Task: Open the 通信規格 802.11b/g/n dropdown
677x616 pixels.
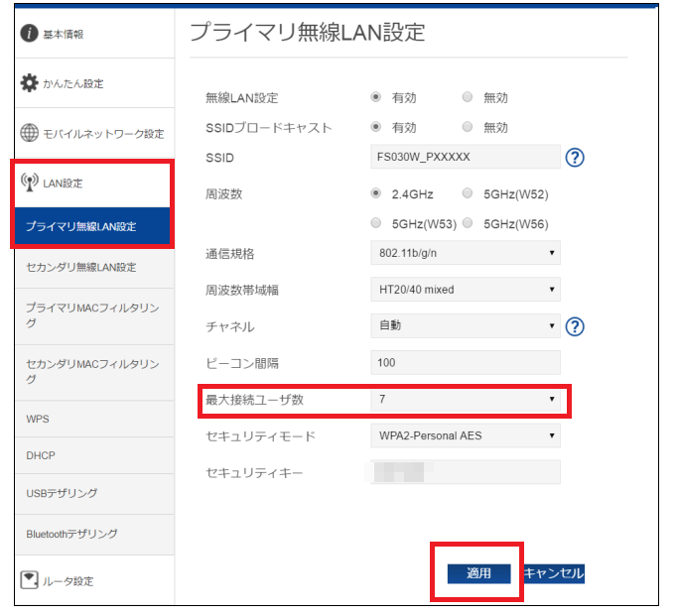Action: click(465, 253)
